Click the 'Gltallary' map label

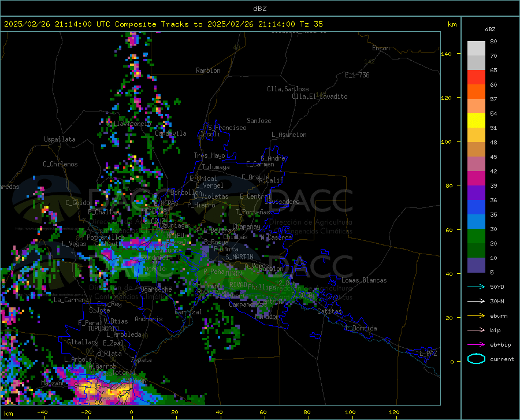pos(83,342)
